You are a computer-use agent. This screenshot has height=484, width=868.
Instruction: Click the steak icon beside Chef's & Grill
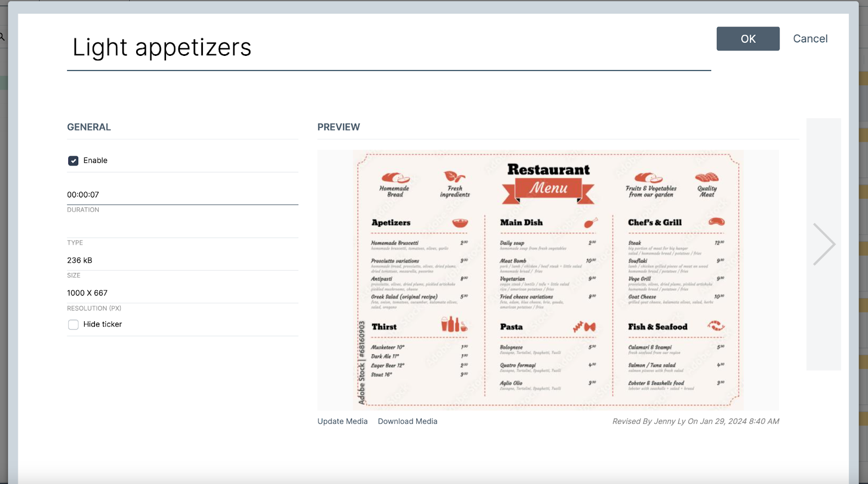[717, 222]
